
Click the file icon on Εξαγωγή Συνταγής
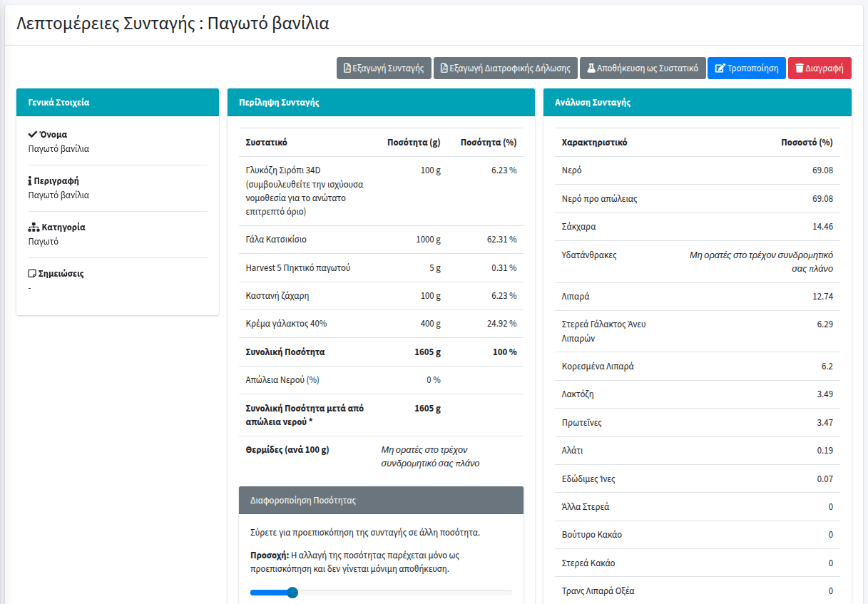coord(347,68)
